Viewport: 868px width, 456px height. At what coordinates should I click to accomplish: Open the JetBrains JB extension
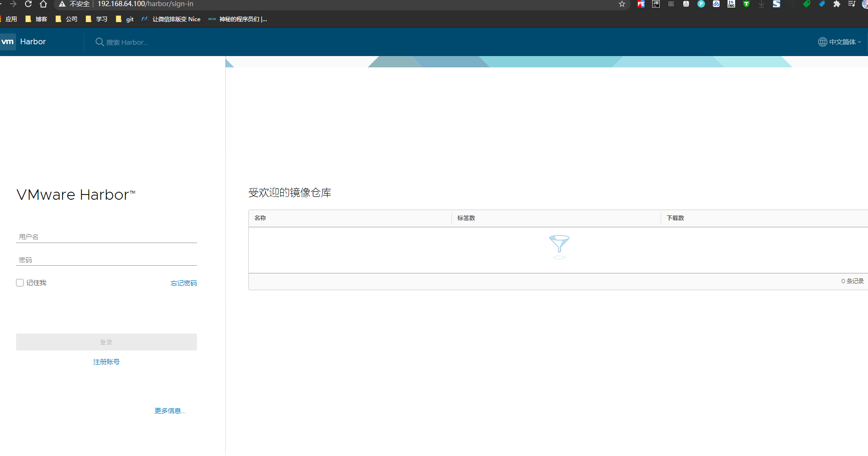coord(656,4)
